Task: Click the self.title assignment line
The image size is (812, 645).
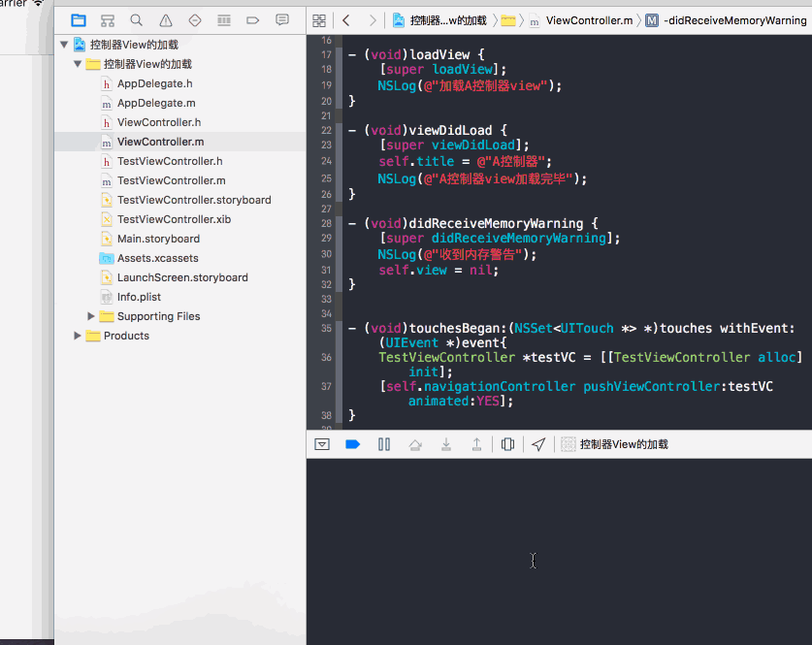Action: point(465,162)
